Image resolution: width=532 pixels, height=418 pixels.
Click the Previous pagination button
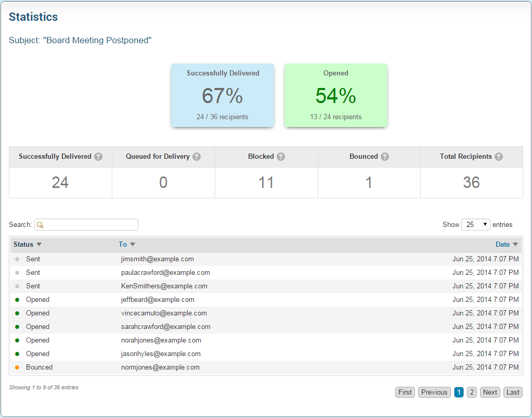pos(434,392)
